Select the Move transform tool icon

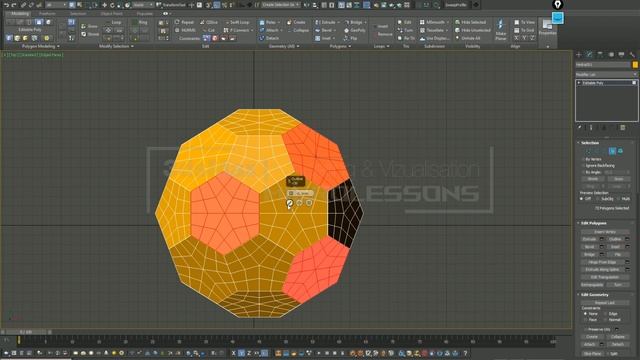tap(104, 5)
